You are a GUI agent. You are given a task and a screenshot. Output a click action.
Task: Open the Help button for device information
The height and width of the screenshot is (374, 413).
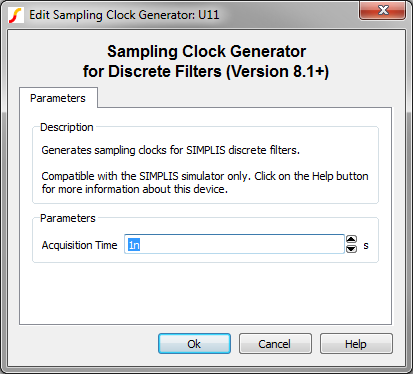(356, 344)
